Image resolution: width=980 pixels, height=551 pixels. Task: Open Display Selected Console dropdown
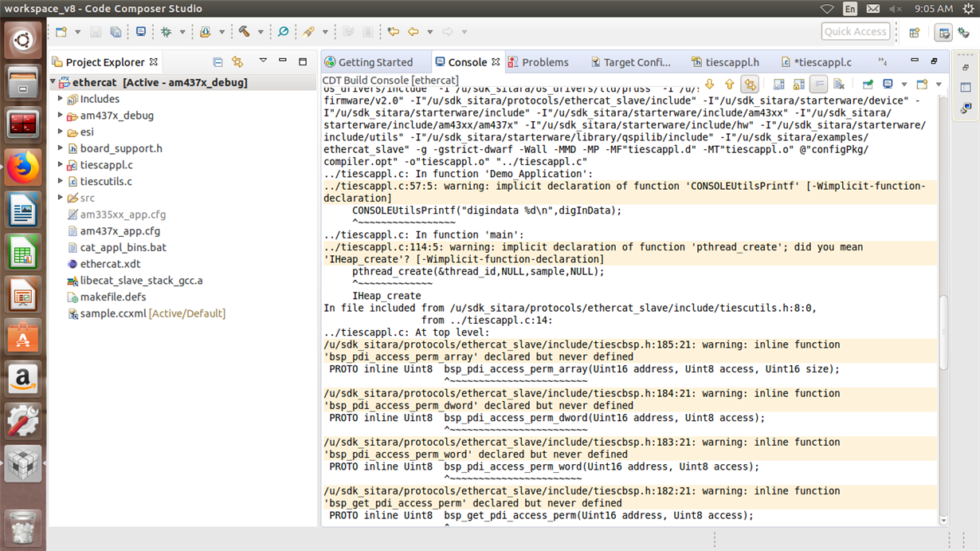(x=904, y=84)
